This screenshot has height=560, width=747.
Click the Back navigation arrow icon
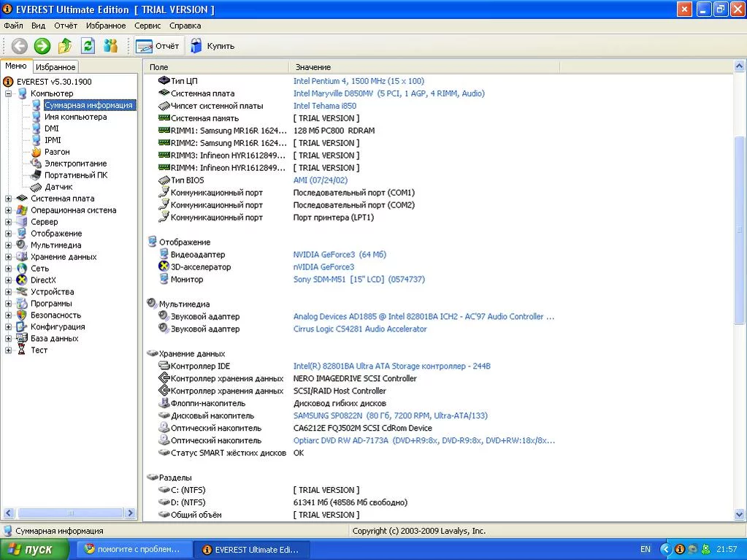[x=20, y=46]
